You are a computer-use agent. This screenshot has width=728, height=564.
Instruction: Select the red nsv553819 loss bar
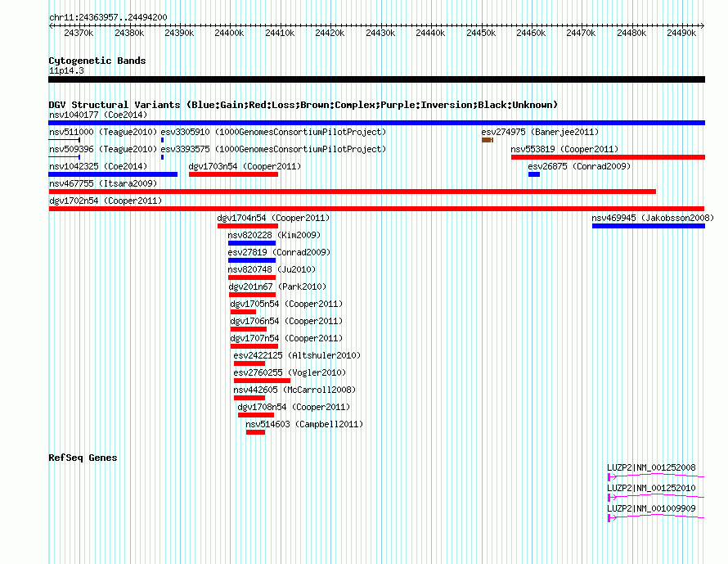tap(609, 157)
